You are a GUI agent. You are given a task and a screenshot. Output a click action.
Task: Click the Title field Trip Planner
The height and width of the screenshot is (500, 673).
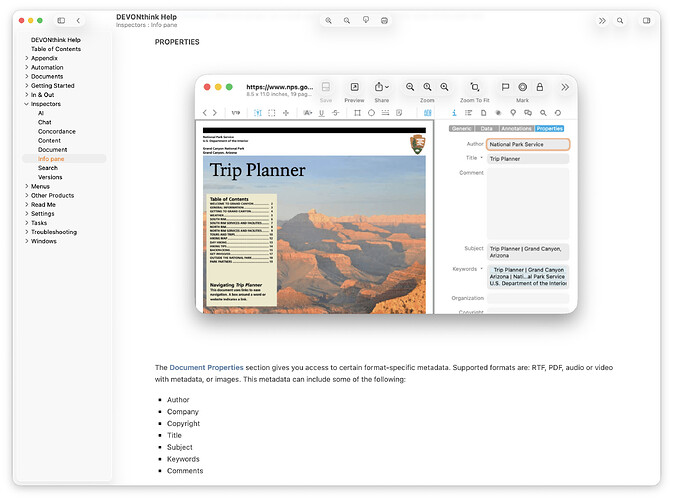tap(528, 159)
